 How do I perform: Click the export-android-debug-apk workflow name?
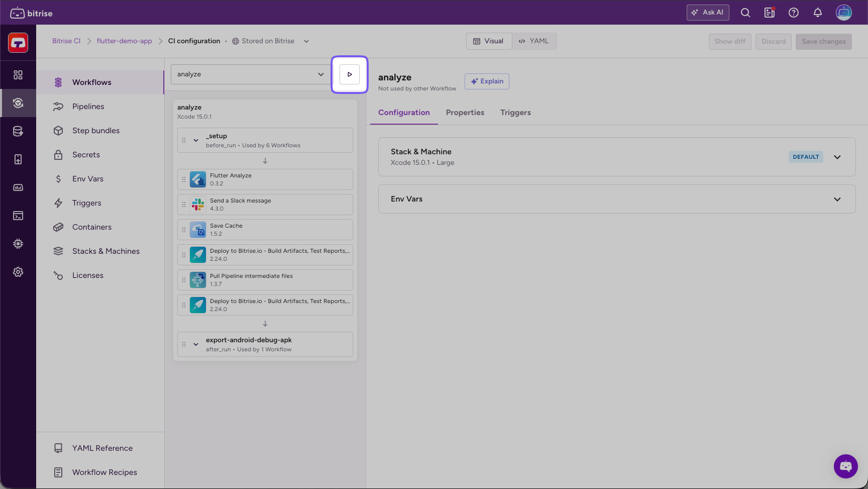249,340
